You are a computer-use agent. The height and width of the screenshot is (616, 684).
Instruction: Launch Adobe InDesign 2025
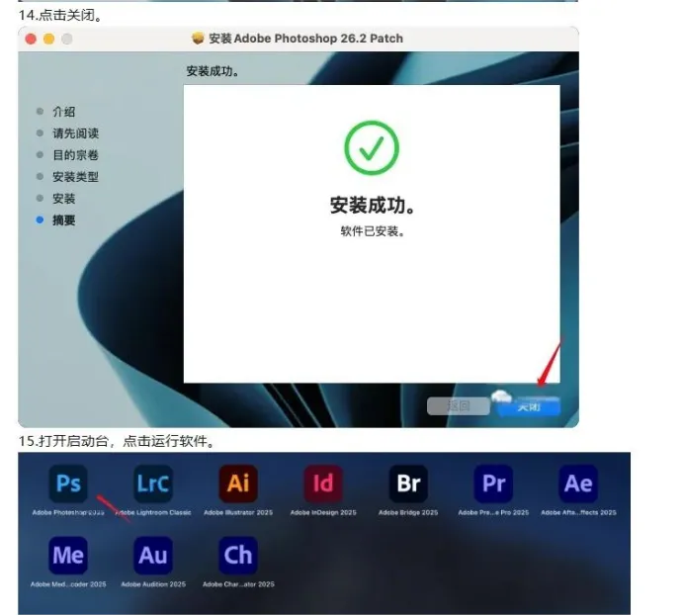point(323,484)
